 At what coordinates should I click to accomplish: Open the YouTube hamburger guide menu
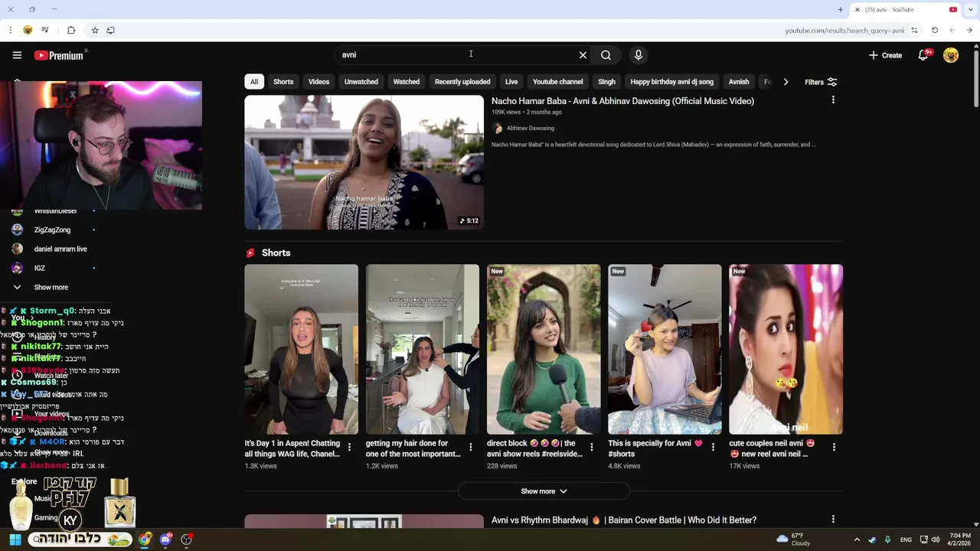pyautogui.click(x=17, y=55)
